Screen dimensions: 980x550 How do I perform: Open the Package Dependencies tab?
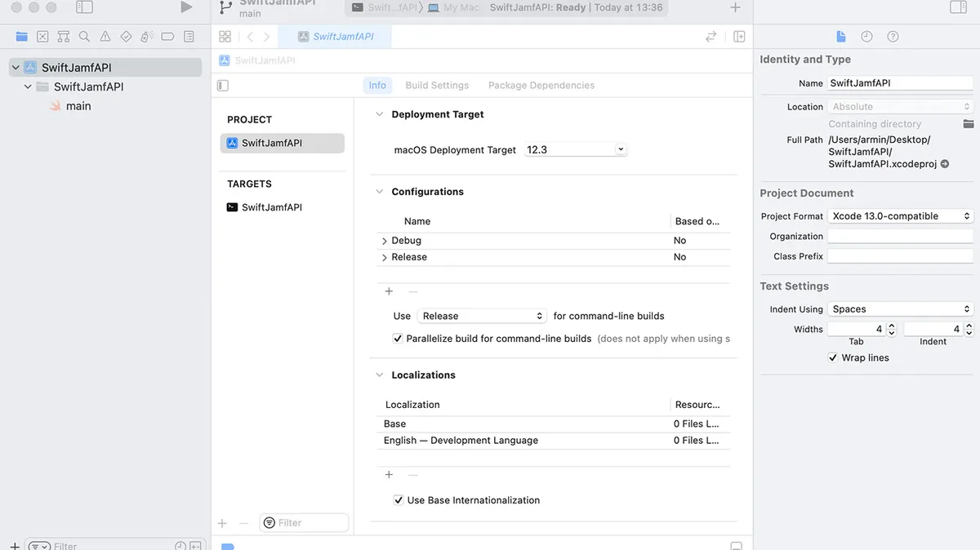(543, 85)
